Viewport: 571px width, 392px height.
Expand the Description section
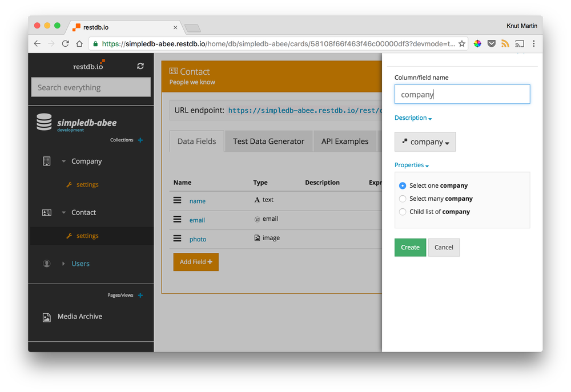(413, 118)
